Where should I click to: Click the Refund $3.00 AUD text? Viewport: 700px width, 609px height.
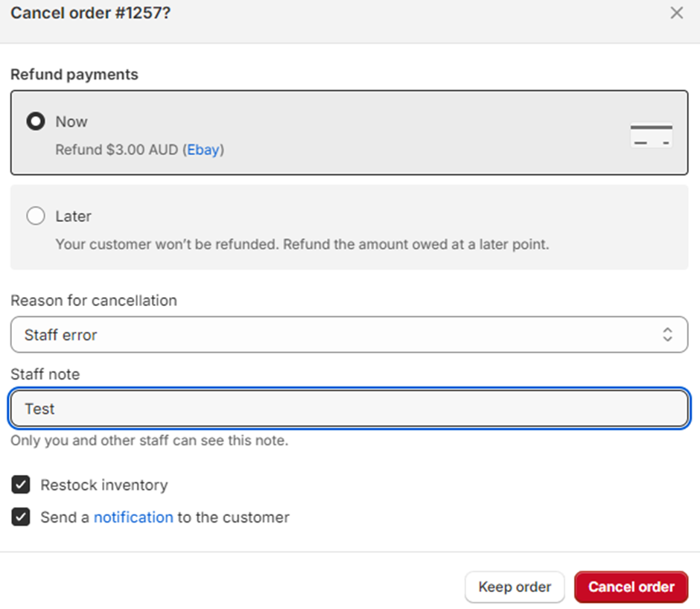tap(116, 150)
